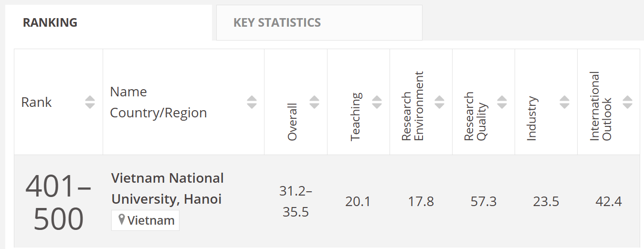Image resolution: width=644 pixels, height=249 pixels.
Task: Click the Rank column header text
Action: click(x=37, y=102)
